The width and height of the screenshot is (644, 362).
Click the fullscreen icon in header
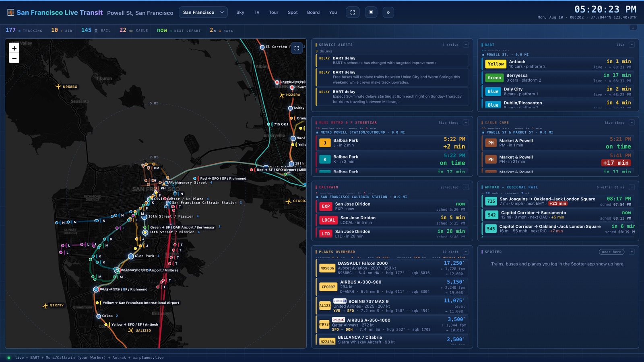point(353,12)
